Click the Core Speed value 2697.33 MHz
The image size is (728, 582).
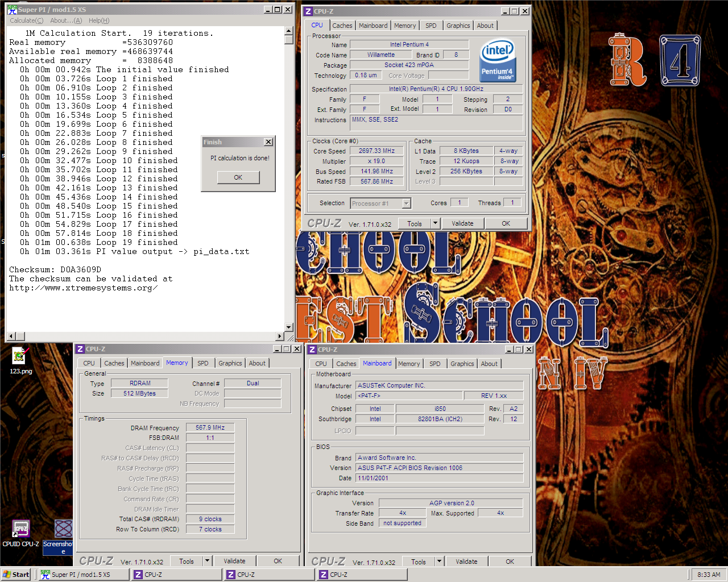[x=377, y=151]
